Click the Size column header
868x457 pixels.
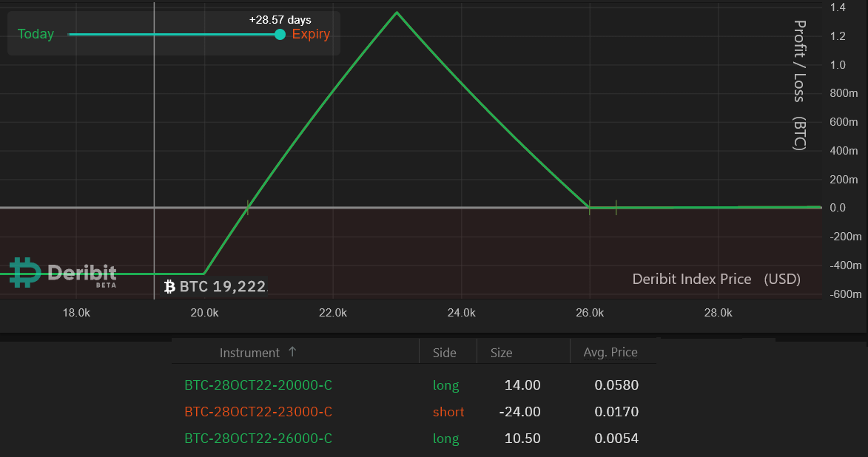[501, 353]
